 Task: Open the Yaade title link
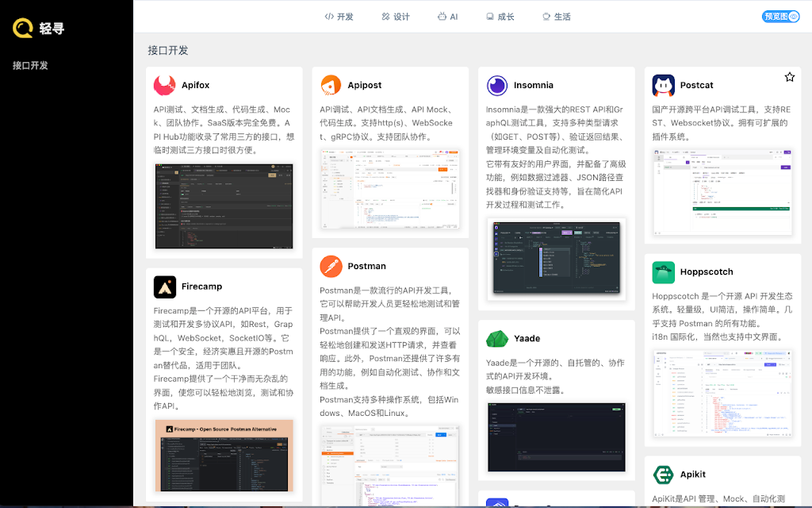(x=527, y=338)
